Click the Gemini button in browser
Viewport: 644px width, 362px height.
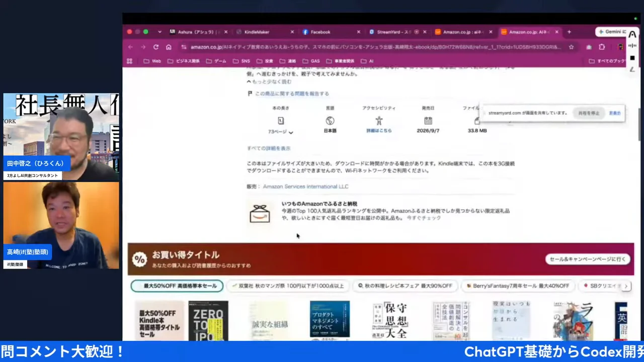611,32
